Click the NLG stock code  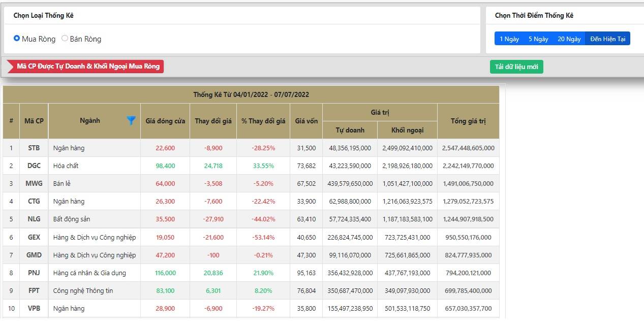(34, 219)
